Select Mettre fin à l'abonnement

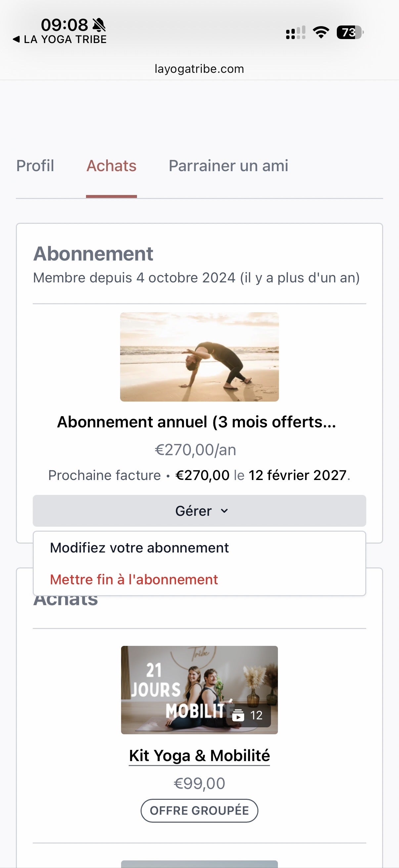[134, 580]
